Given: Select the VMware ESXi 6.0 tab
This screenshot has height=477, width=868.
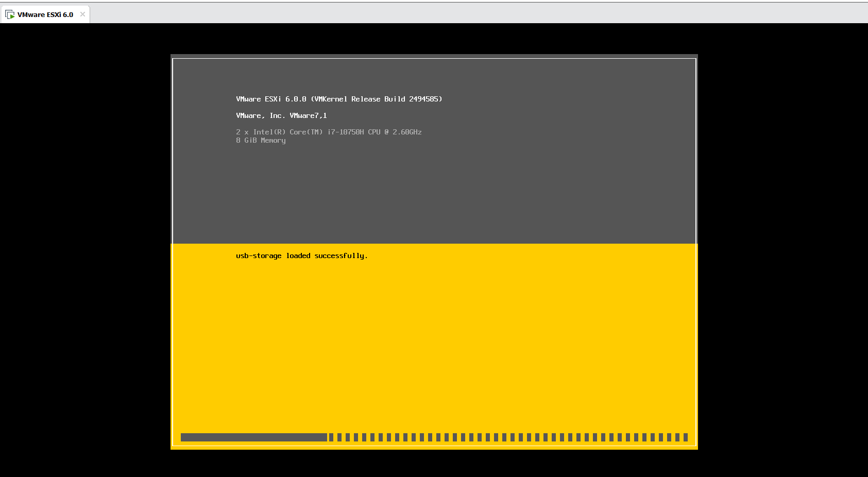Looking at the screenshot, I should (x=45, y=14).
